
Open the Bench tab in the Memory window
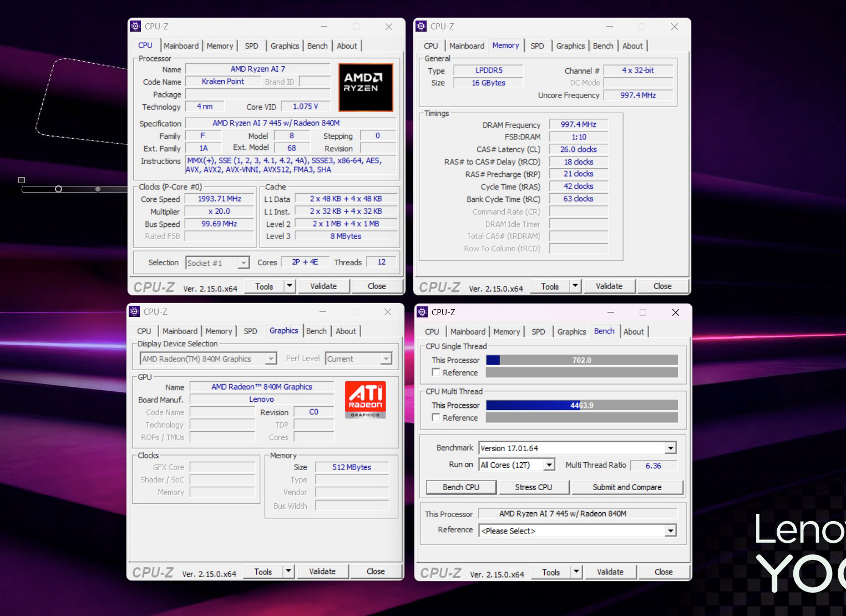[603, 46]
